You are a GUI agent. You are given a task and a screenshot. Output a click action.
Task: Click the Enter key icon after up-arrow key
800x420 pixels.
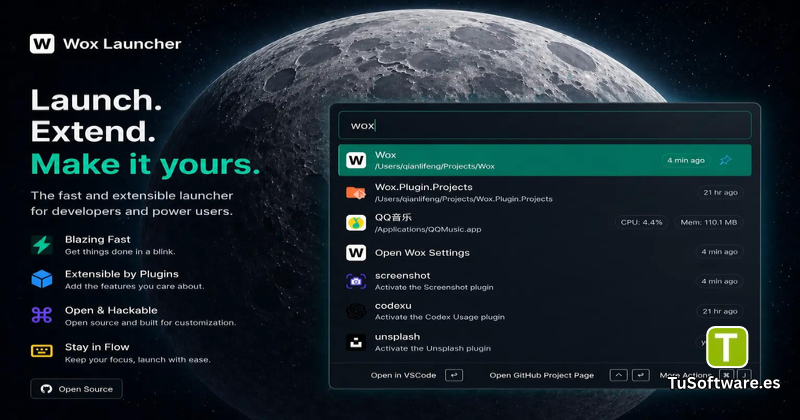coord(640,375)
